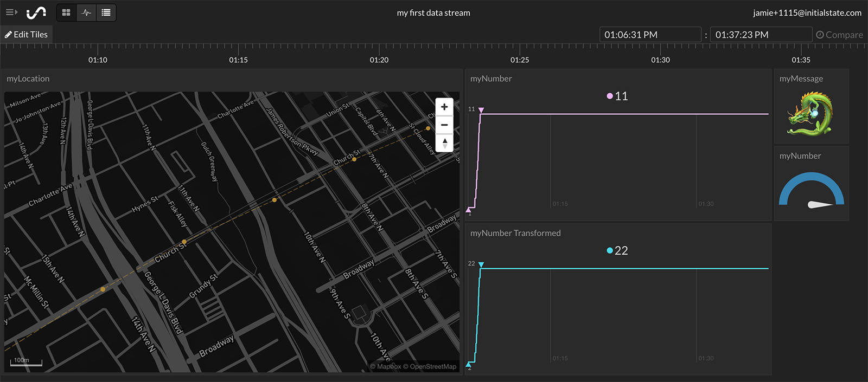Open the OpenStreetMap attribution link
868x382 pixels.
tap(433, 367)
